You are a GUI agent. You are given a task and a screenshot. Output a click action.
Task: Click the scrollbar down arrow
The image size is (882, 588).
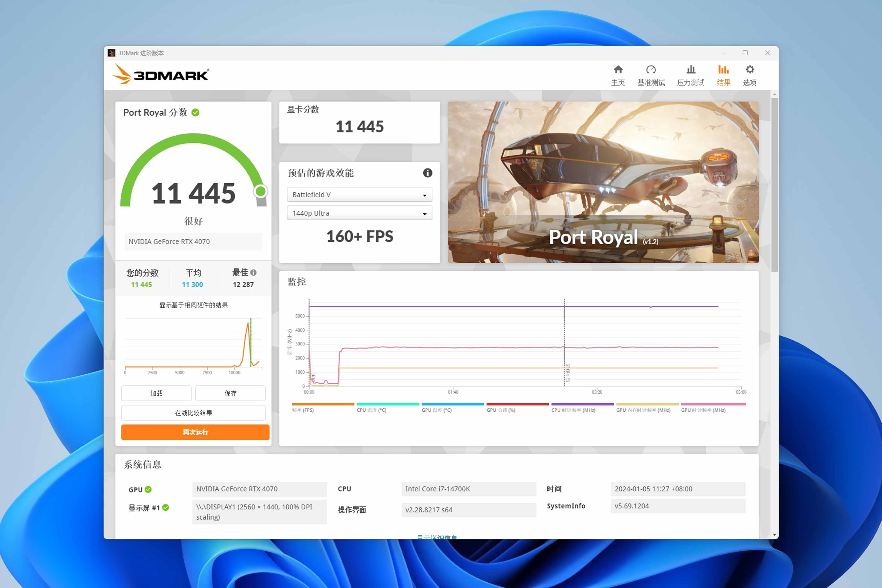(x=774, y=535)
